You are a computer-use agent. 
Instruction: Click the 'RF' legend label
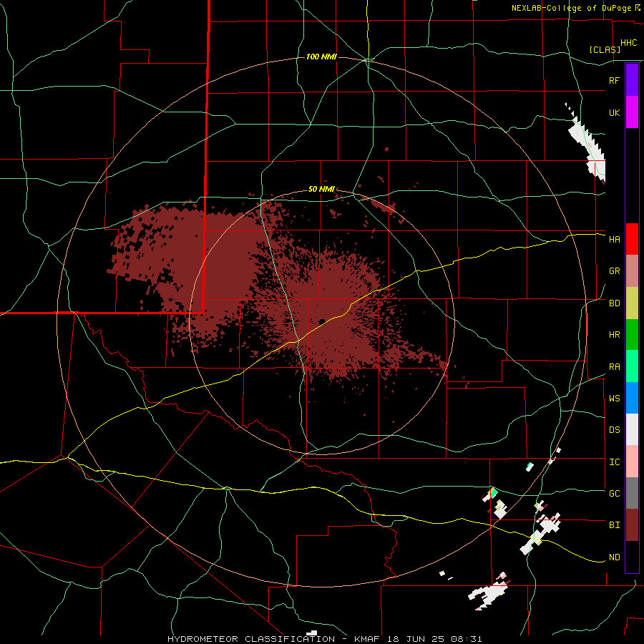click(614, 80)
